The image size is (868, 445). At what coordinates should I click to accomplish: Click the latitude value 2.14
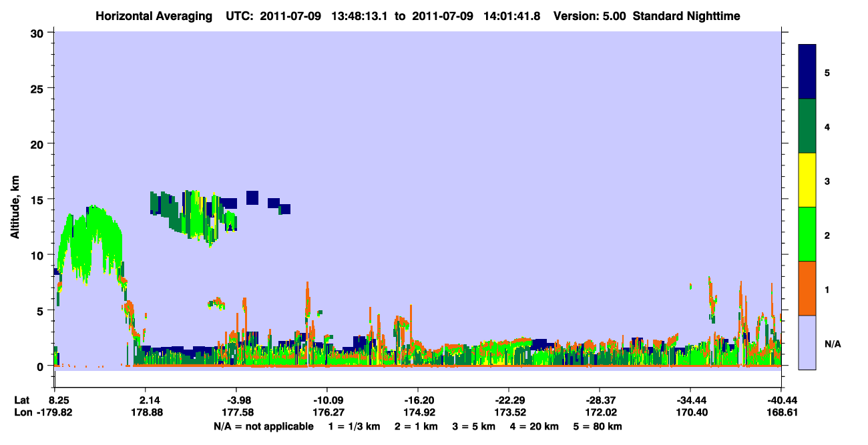pos(145,400)
